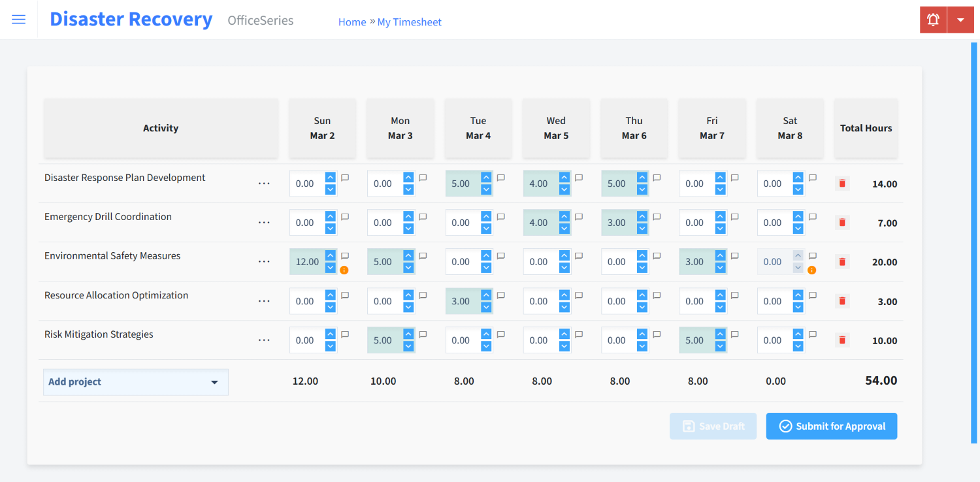
Task: Open comment bubble for Friday's Environmental Safety entry
Action: tap(734, 255)
